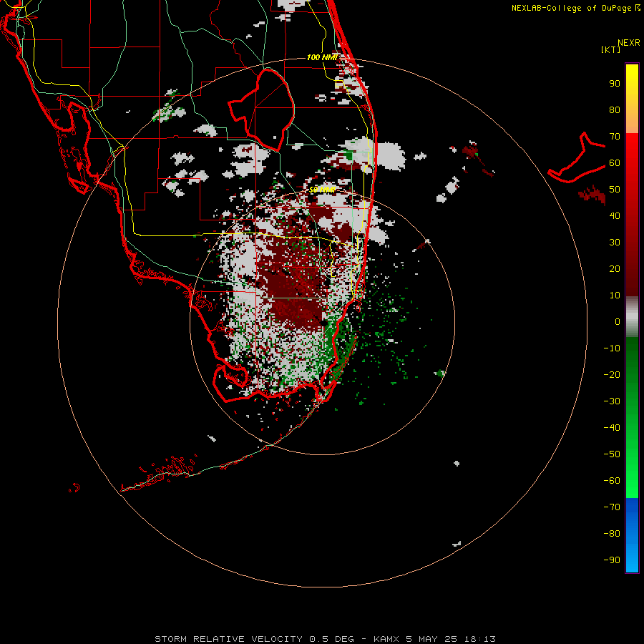Viewport: 644px width, 644px height.
Task: Click the 5 MAY 25 date text
Action: coord(432,639)
